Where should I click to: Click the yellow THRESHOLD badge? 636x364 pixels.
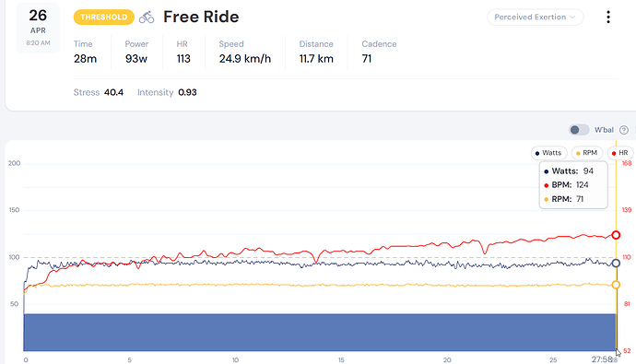(x=104, y=17)
